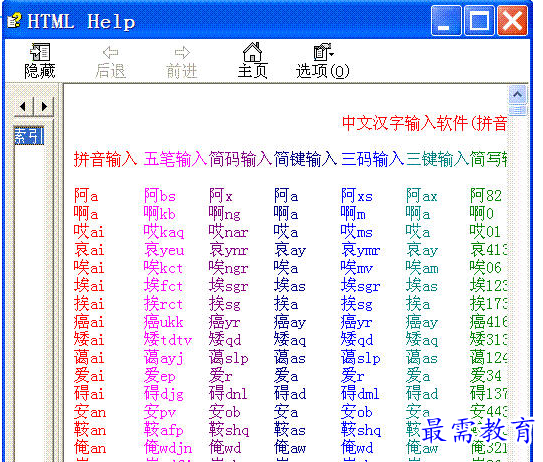This screenshot has width=543, height=462.
Task: Click the magenta entry 鞍afp
Action: coord(163,430)
